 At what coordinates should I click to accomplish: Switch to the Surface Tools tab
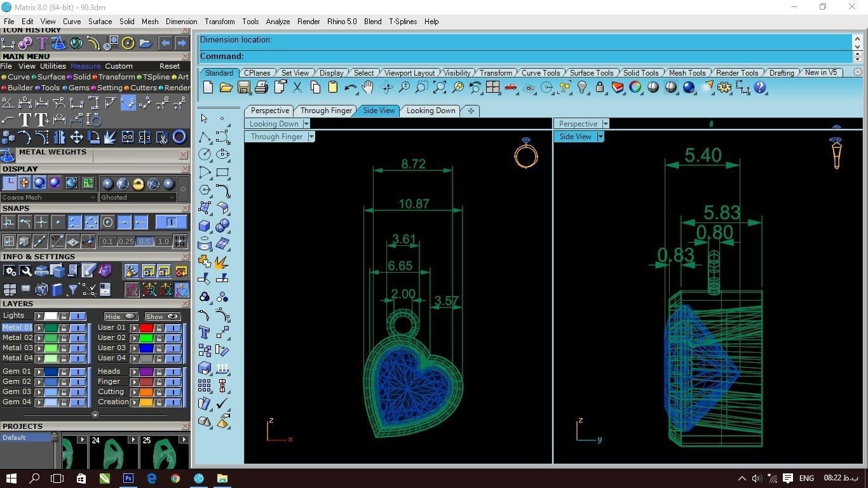click(592, 73)
